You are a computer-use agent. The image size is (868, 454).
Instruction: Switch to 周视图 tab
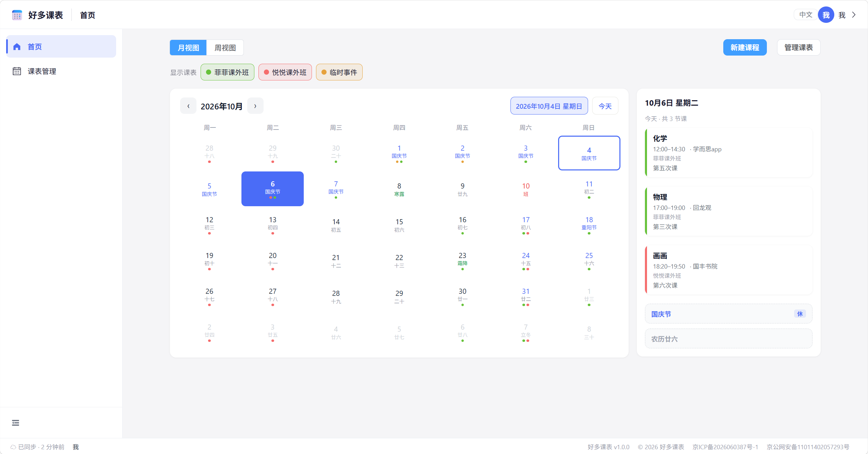point(225,48)
